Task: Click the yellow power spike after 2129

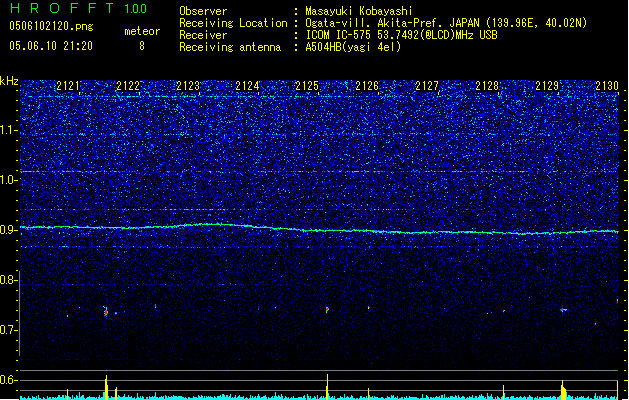Action: [563, 390]
